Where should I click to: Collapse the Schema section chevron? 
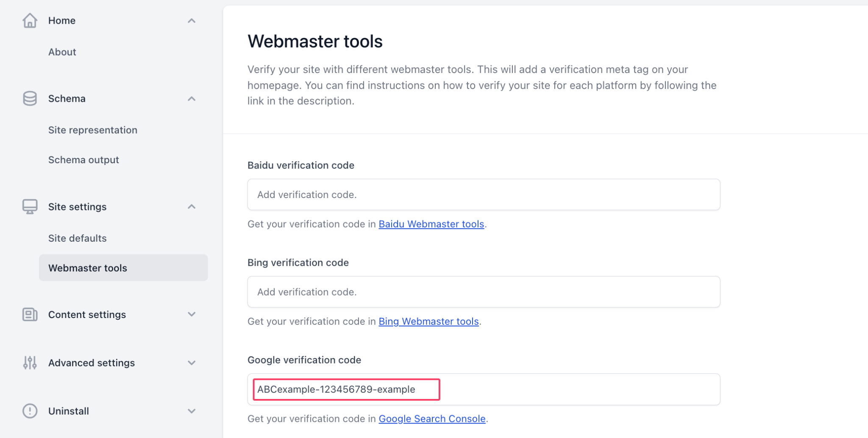tap(192, 98)
